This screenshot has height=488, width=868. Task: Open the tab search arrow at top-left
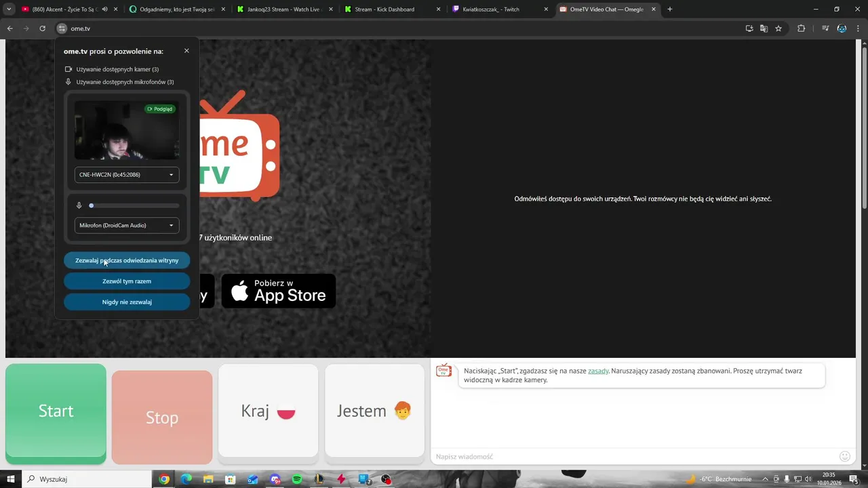tap(9, 9)
